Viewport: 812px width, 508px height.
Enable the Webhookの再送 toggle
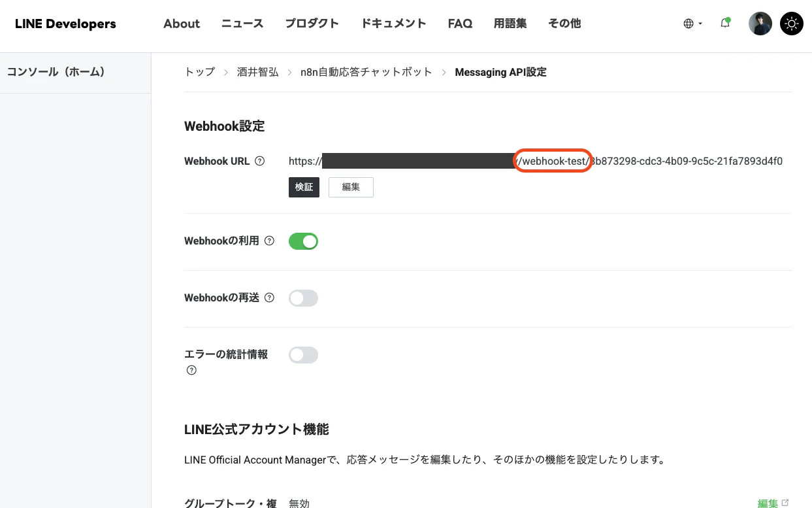[303, 297]
